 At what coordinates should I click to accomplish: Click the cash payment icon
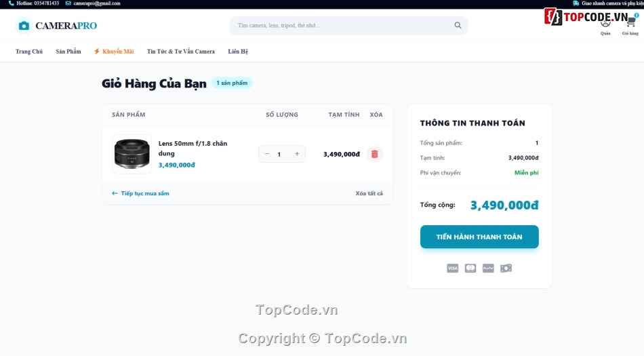coord(506,268)
